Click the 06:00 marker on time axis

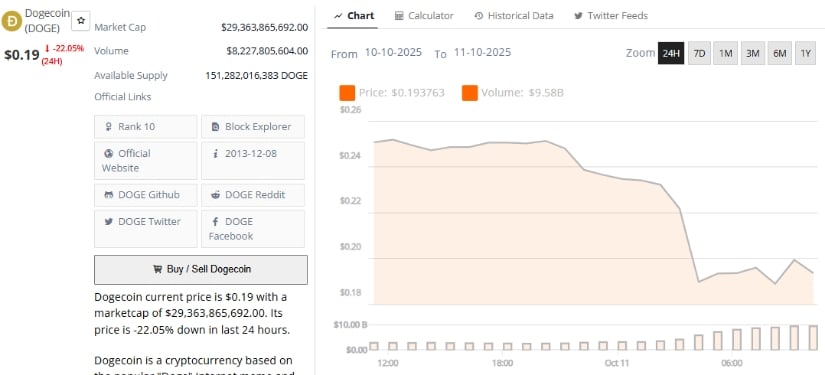coord(731,363)
